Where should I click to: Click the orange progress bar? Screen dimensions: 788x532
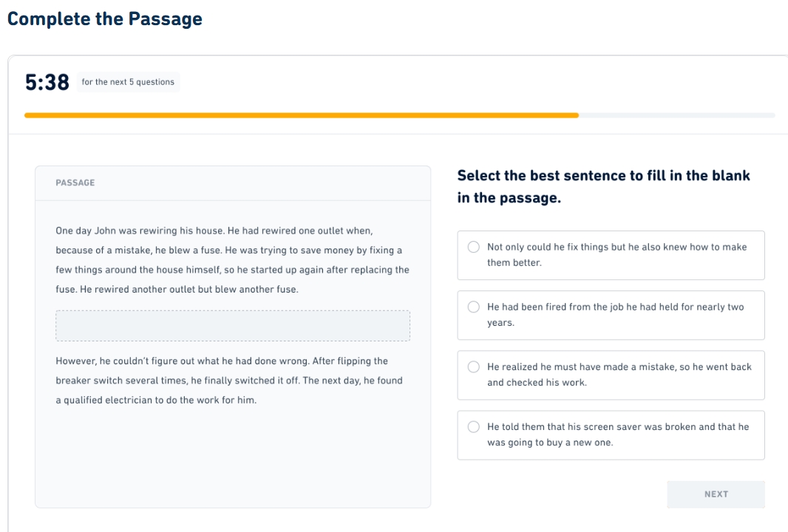point(302,115)
